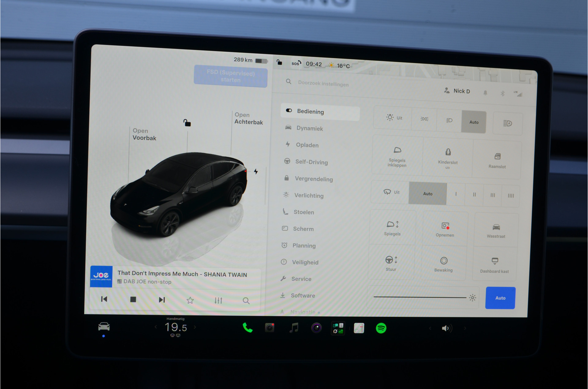Tap Open Voorbak to open frunk
The height and width of the screenshot is (389, 588).
coord(144,134)
